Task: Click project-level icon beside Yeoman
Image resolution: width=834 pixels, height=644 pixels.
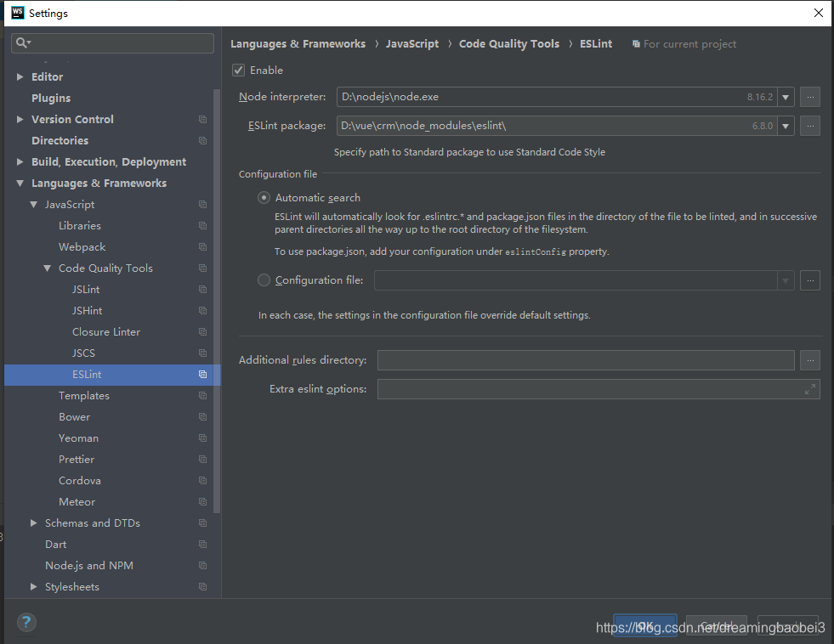Action: [x=202, y=438]
